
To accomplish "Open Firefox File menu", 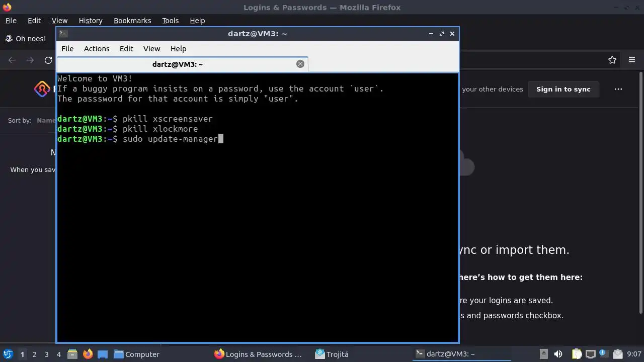I will coord(11,21).
